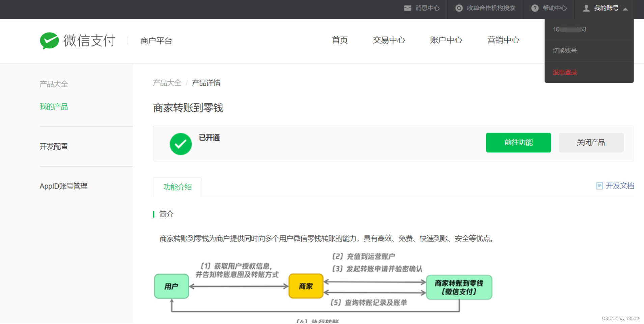Open AppID账号管理 in sidebar
This screenshot has width=644, height=324.
[63, 186]
